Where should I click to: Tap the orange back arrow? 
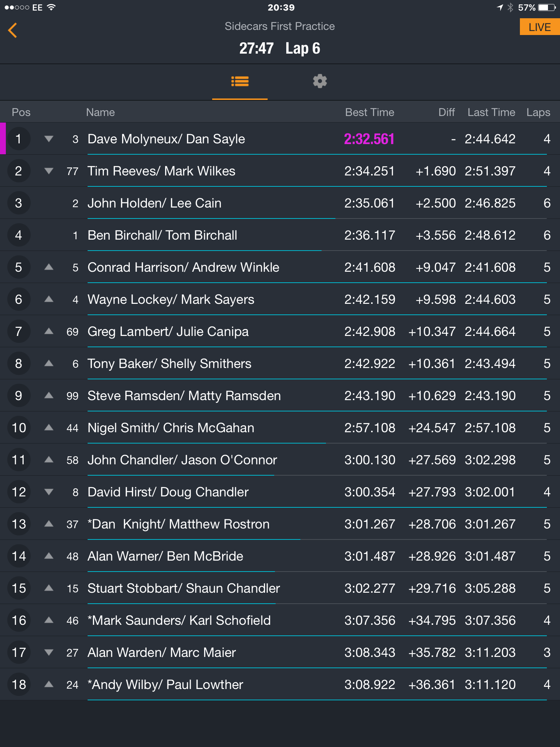[12, 30]
